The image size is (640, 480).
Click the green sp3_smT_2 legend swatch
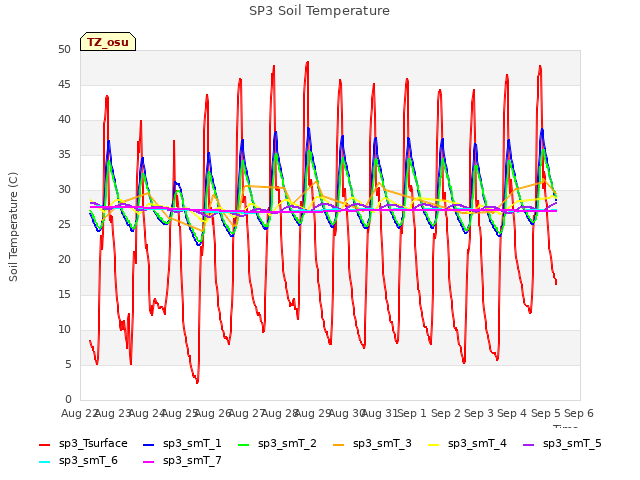click(x=244, y=444)
